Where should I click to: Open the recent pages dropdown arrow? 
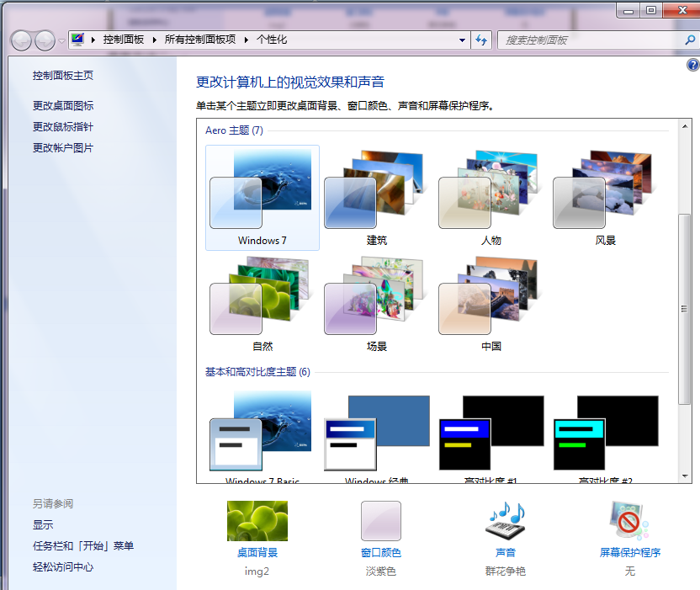[61, 41]
